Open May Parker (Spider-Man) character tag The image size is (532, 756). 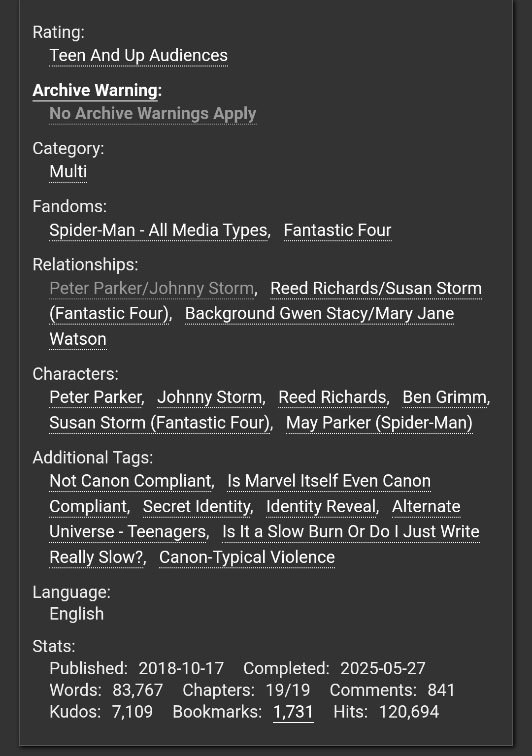coord(379,423)
